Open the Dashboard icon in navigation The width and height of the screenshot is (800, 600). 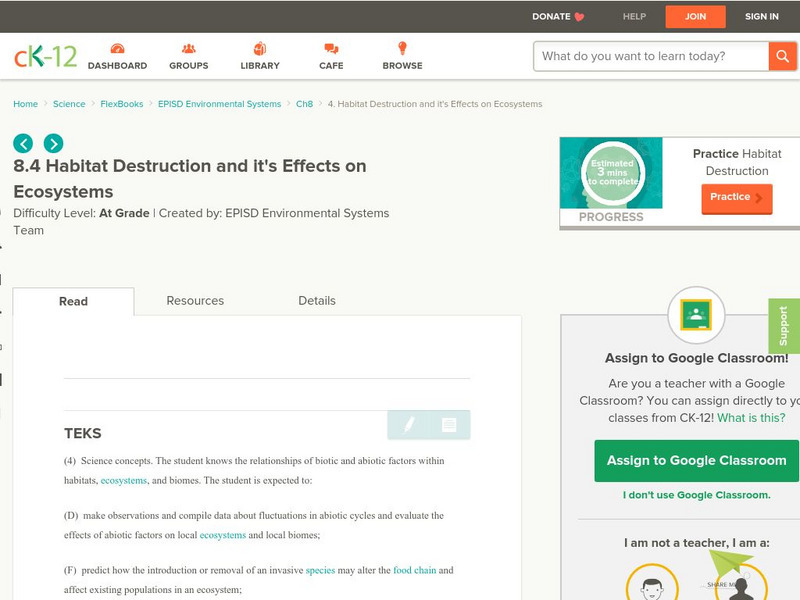click(x=117, y=49)
